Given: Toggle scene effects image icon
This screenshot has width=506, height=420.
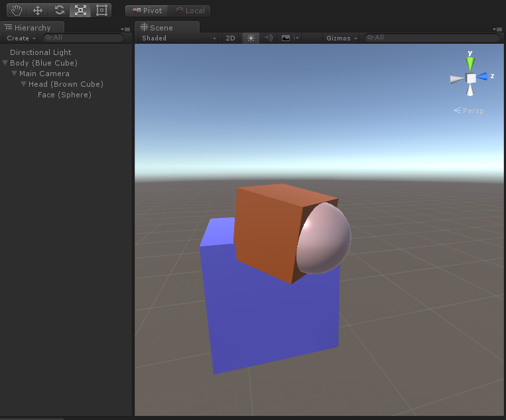Looking at the screenshot, I should point(286,38).
